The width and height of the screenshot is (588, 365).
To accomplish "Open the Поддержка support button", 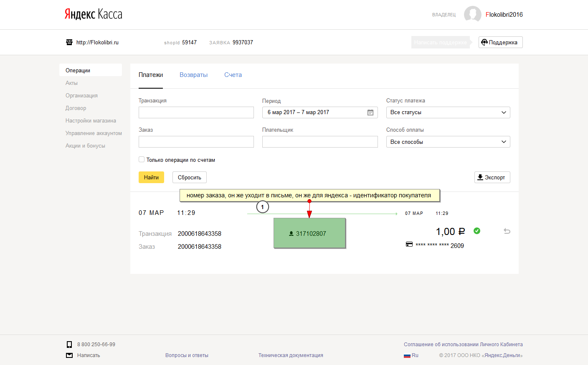I will (500, 42).
